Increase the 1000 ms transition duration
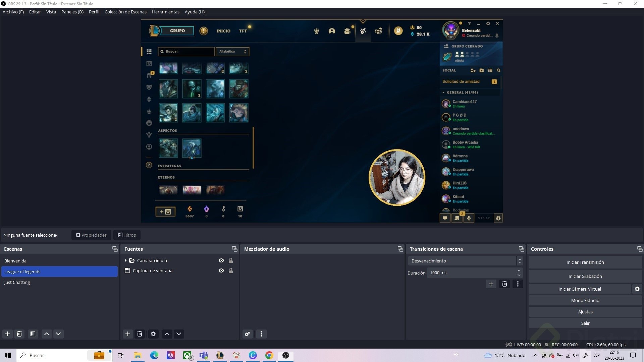Viewport: 644px width, 362px height. (x=519, y=271)
